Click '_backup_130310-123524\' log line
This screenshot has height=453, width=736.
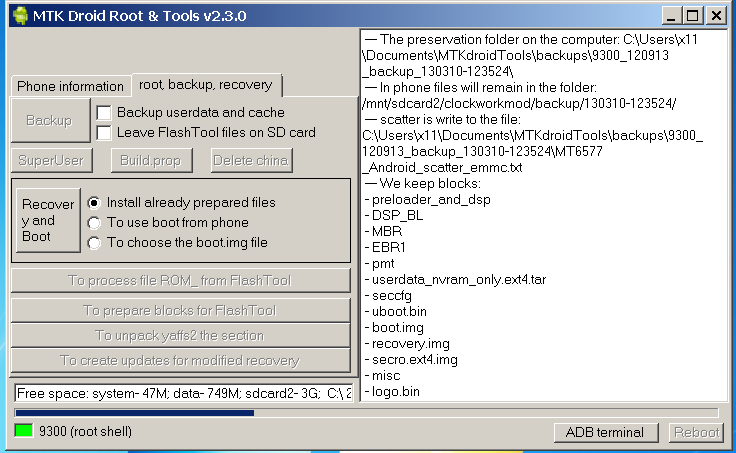[438, 71]
